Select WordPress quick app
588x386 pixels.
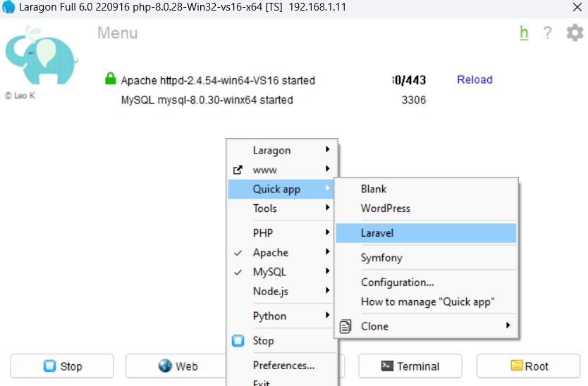pos(426,208)
